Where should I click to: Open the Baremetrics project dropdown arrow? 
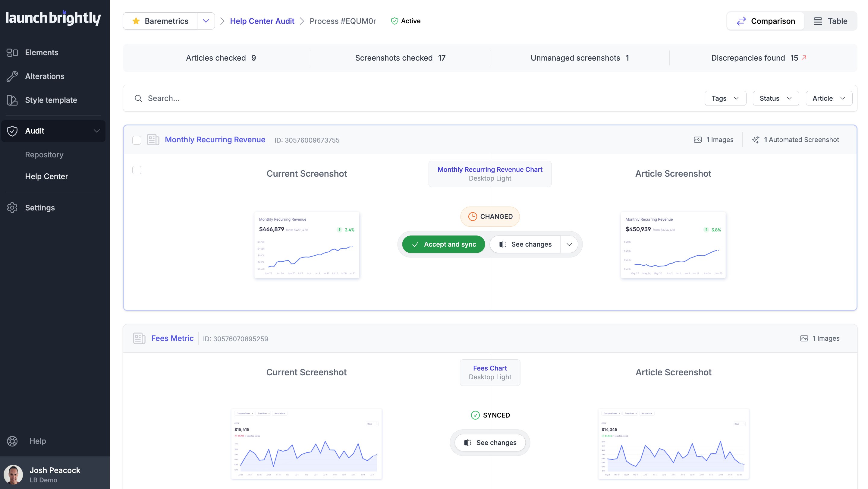click(x=206, y=21)
